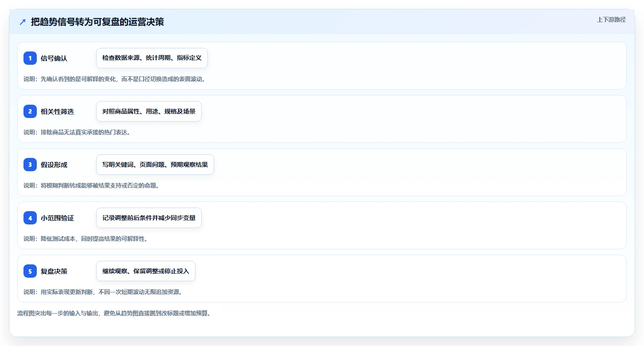644x346 pixels.
Task: Click the note about 口径切换造成的表面波动
Action: [x=114, y=79]
